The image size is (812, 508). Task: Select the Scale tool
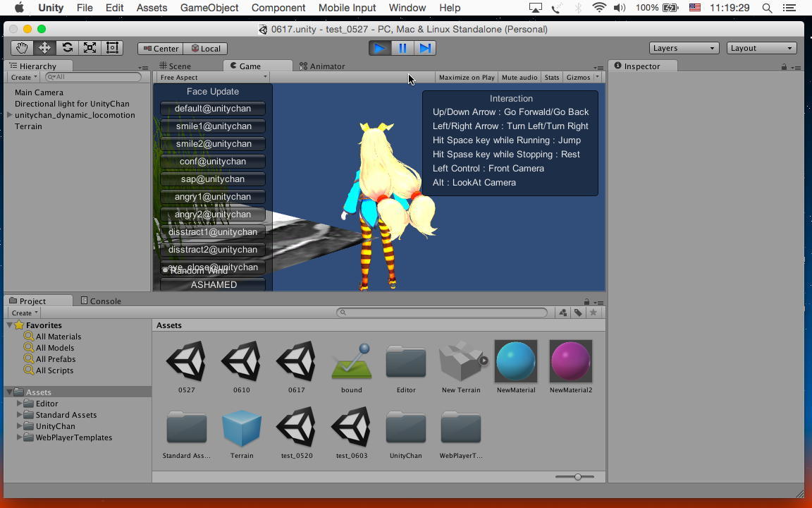coord(90,48)
